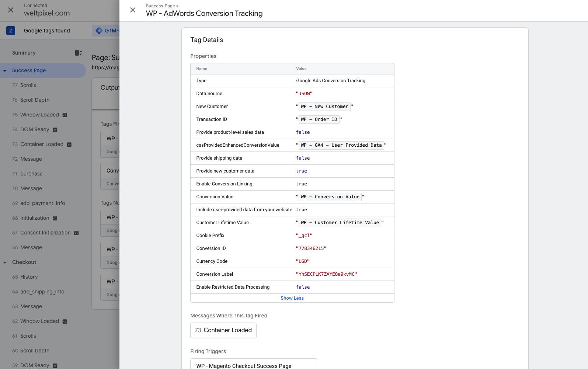Select the Success Page group
The width and height of the screenshot is (588, 369).
(29, 70)
